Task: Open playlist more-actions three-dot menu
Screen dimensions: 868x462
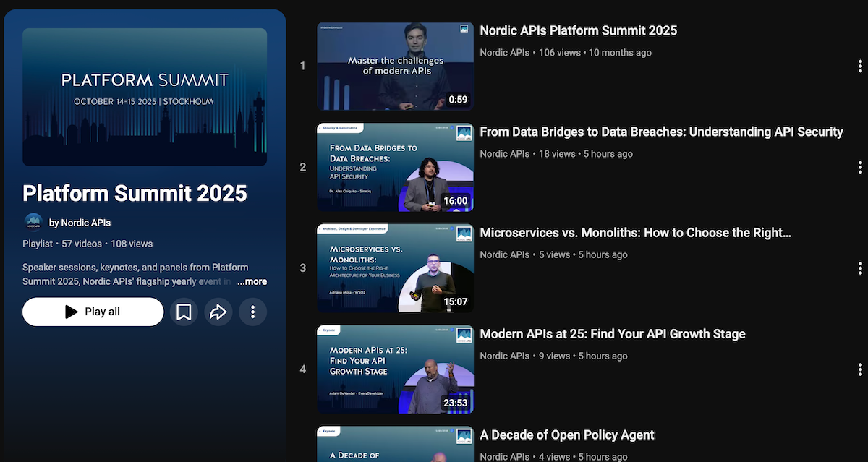Action: coord(252,312)
